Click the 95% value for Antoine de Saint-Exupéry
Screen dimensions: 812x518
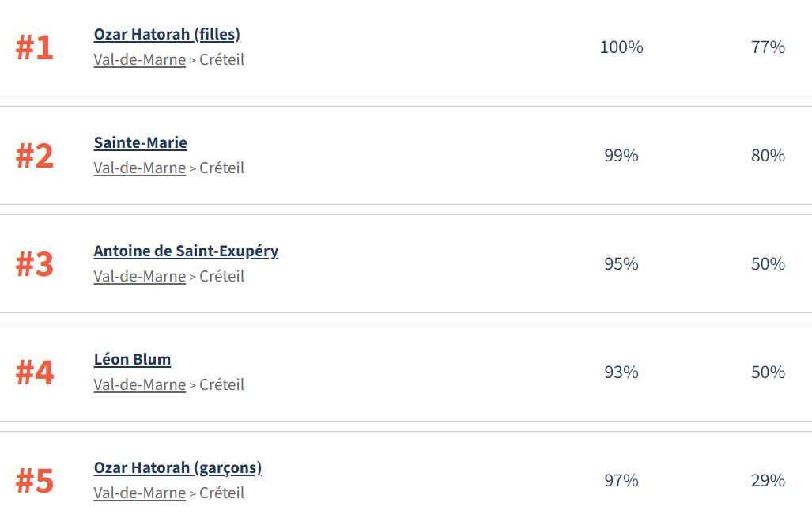[621, 264]
